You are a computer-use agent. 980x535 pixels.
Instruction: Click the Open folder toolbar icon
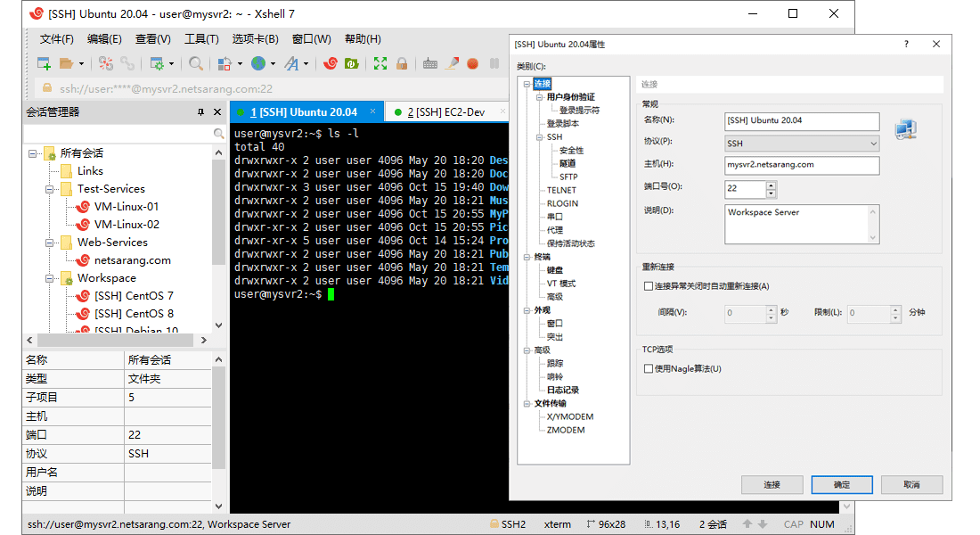point(68,63)
